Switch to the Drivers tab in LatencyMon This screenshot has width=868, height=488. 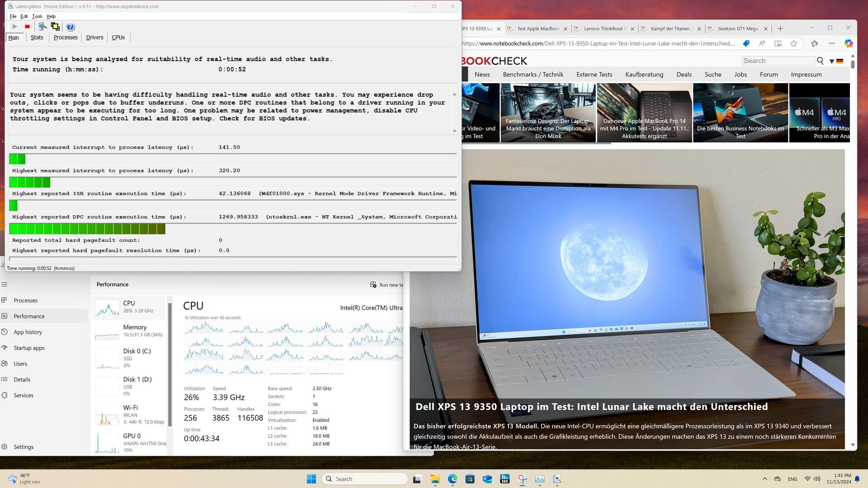[94, 38]
